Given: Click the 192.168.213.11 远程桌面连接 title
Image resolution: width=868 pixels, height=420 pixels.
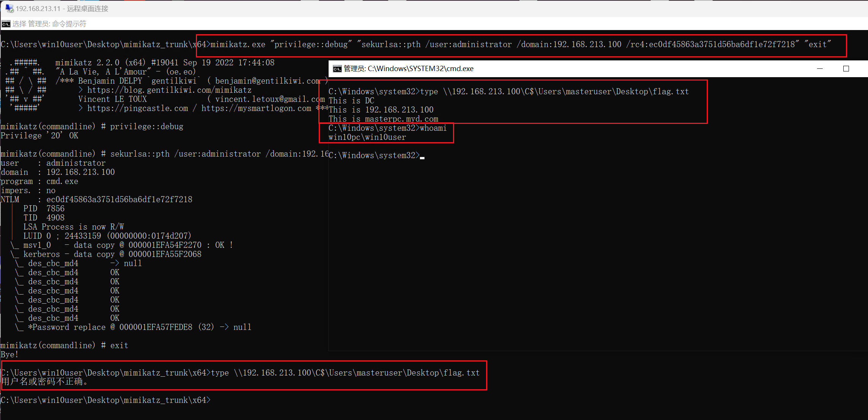Looking at the screenshot, I should [x=62, y=8].
